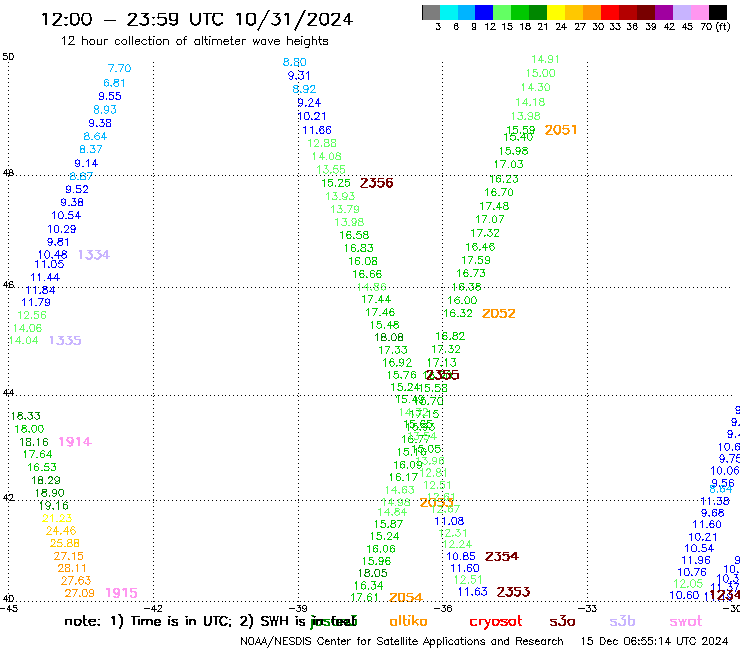Select the 'swot' satellite legend label

pyautogui.click(x=685, y=621)
